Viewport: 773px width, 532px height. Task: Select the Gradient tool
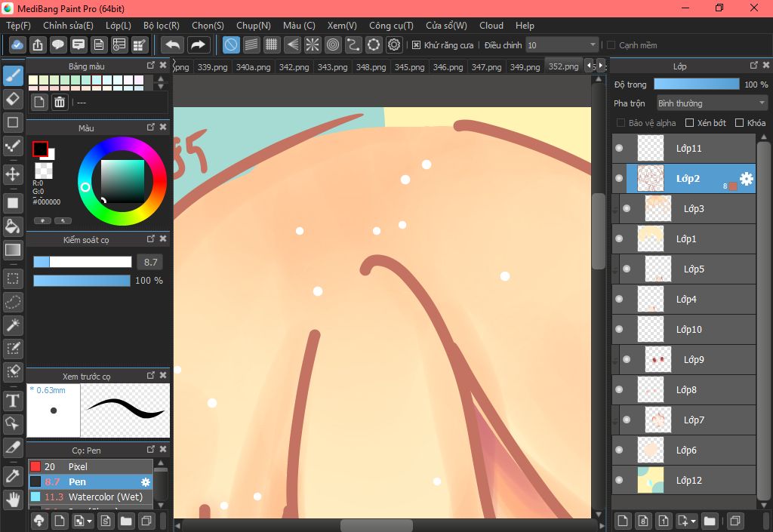pos(13,250)
